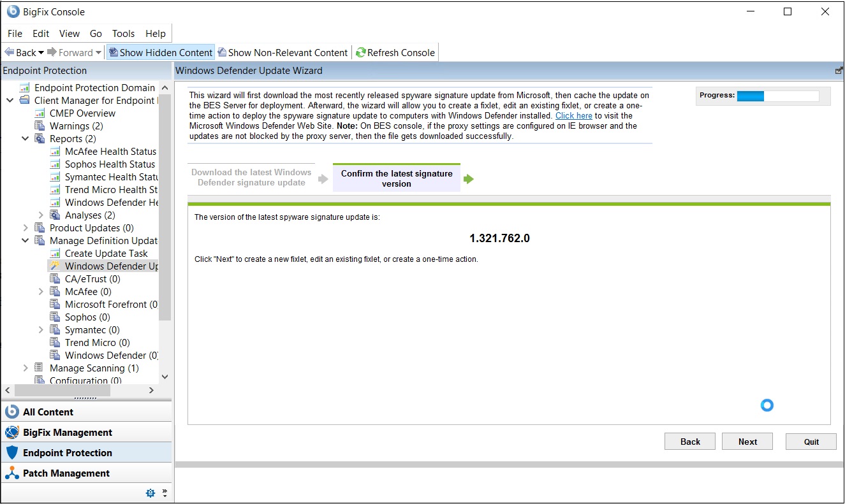The width and height of the screenshot is (845, 504).
Task: Open the Back history dropdown arrow
Action: 41,53
